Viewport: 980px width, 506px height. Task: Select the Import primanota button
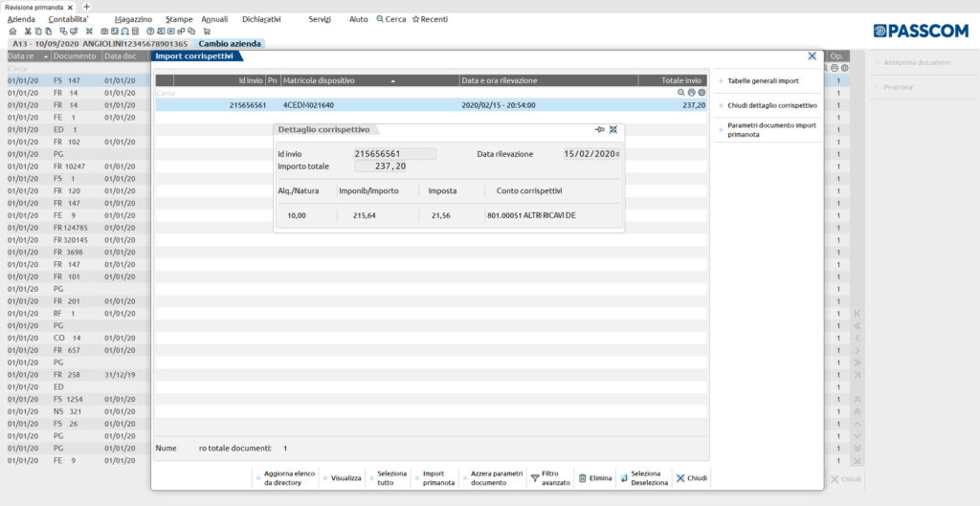(434, 478)
